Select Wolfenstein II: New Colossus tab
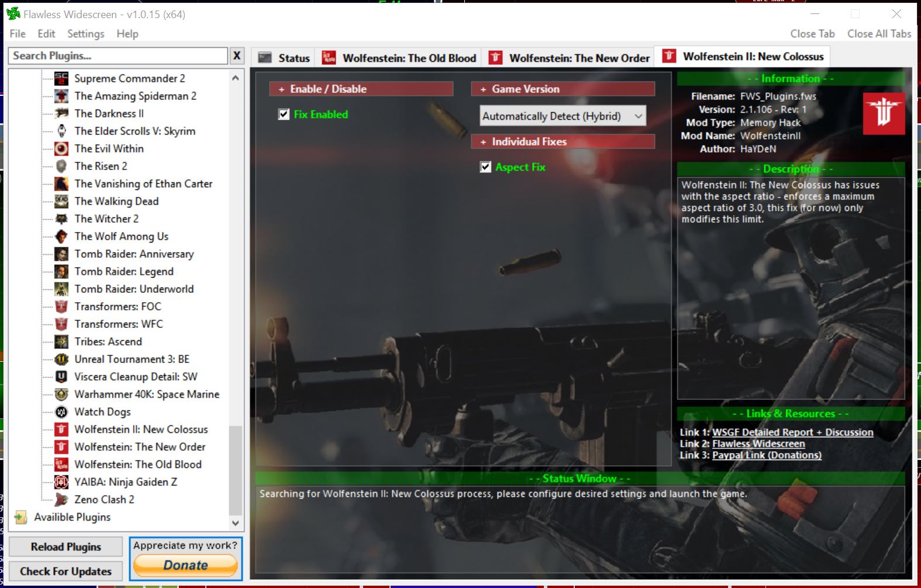 [743, 57]
